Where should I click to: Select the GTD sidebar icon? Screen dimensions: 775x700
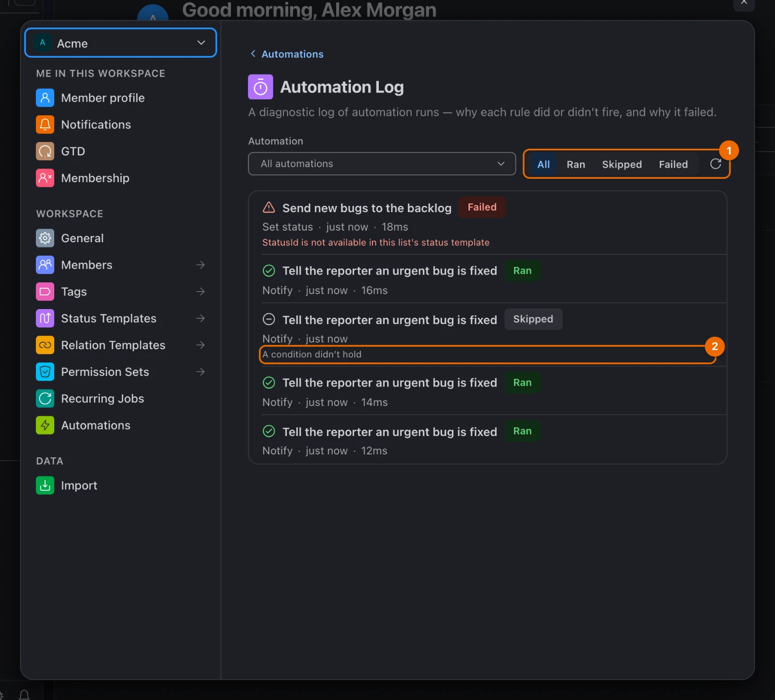45,151
